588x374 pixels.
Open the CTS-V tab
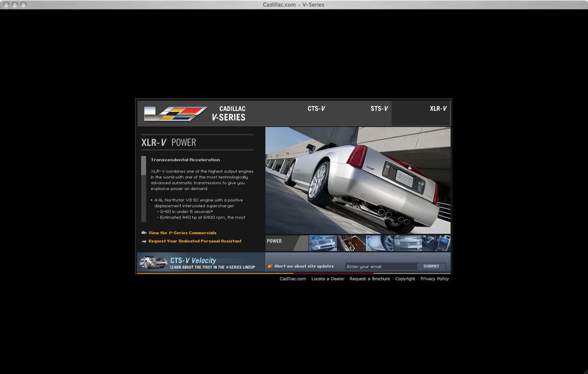[316, 109]
